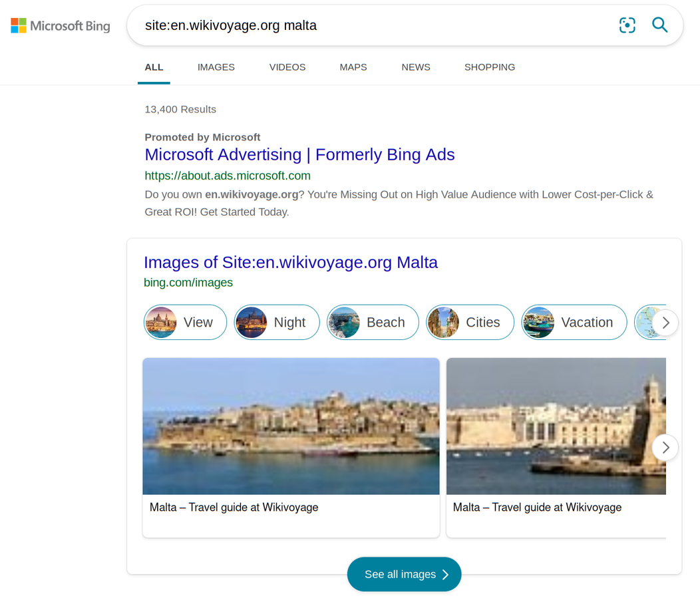This screenshot has width=700, height=604.
Task: Click the 13,400 Results count text
Action: pyautogui.click(x=180, y=109)
